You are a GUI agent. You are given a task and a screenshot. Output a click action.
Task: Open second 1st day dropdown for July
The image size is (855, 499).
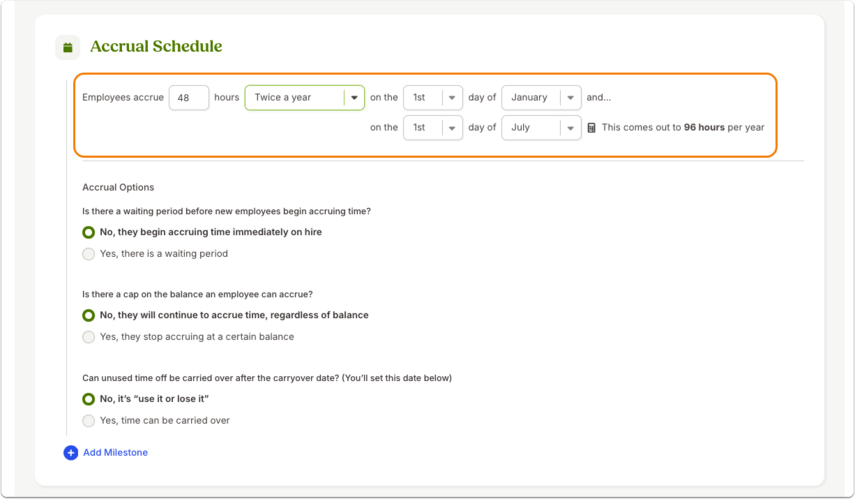432,128
